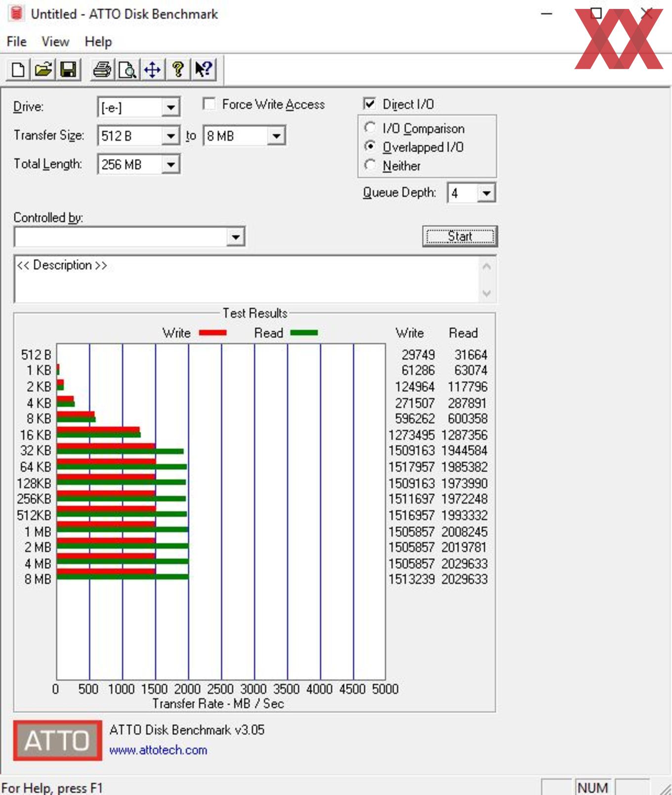Click the green Read legend swatch

point(304,333)
